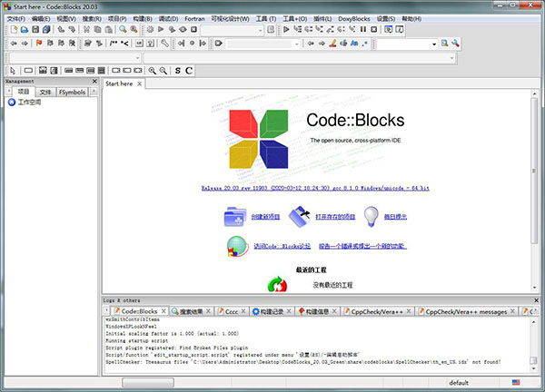Click the Redo toolbar icon

(x=72, y=30)
